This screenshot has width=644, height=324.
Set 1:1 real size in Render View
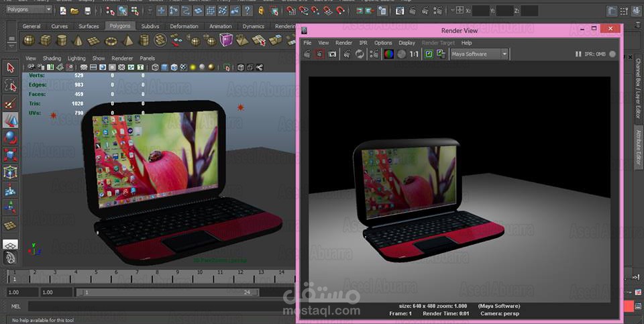415,54
